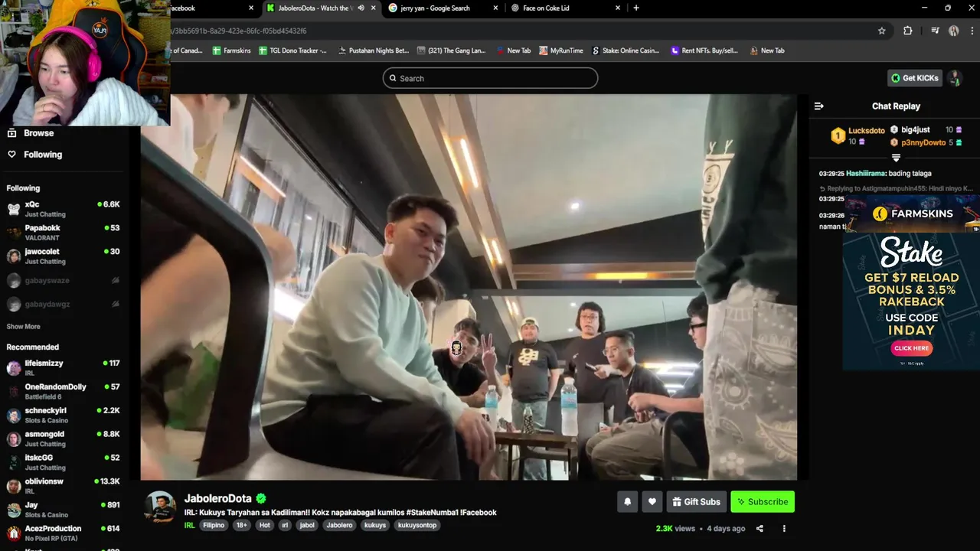Focus the Kick search field
This screenshot has width=980, height=551.
[x=490, y=78]
